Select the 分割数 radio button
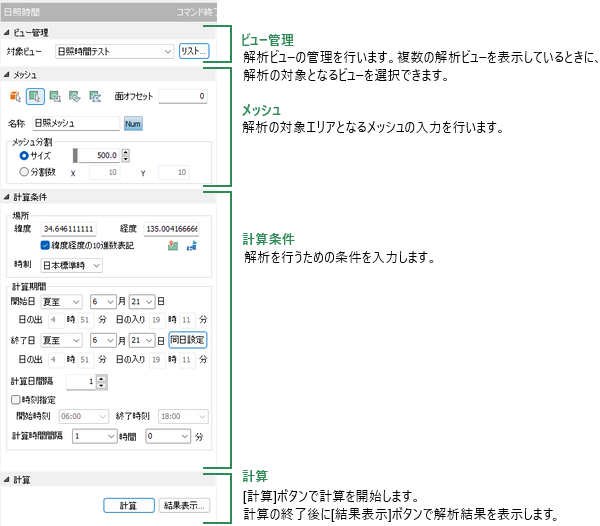 [25, 171]
